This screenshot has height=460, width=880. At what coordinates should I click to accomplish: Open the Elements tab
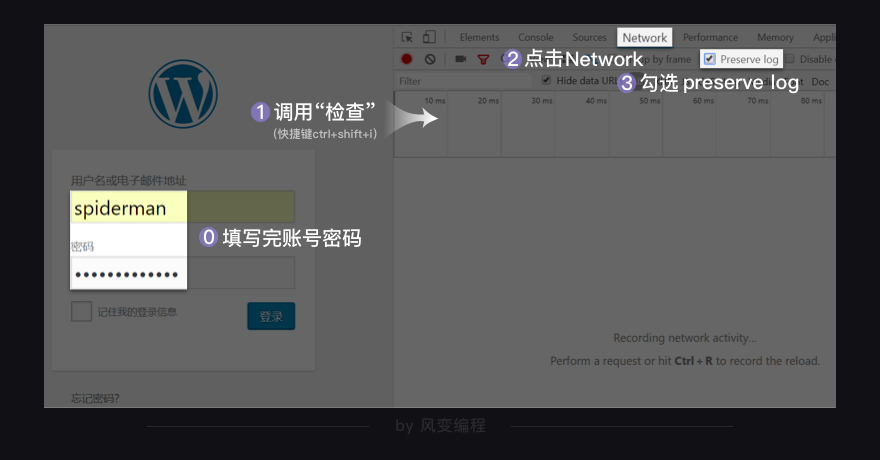479,37
